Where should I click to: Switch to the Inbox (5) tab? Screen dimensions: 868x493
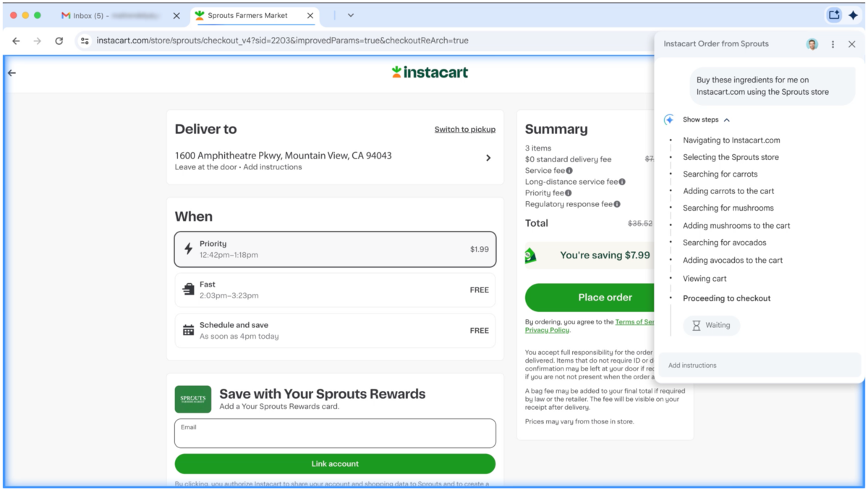pyautogui.click(x=121, y=15)
